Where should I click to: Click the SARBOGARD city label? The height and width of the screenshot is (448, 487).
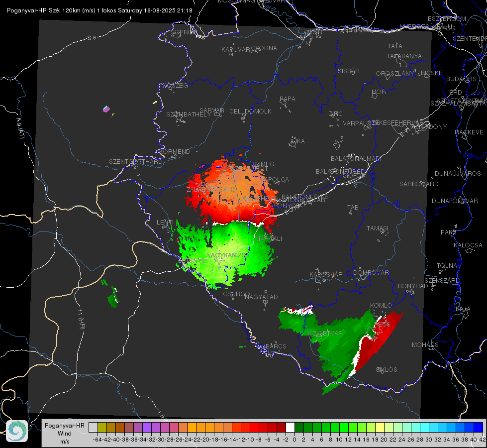click(x=419, y=184)
